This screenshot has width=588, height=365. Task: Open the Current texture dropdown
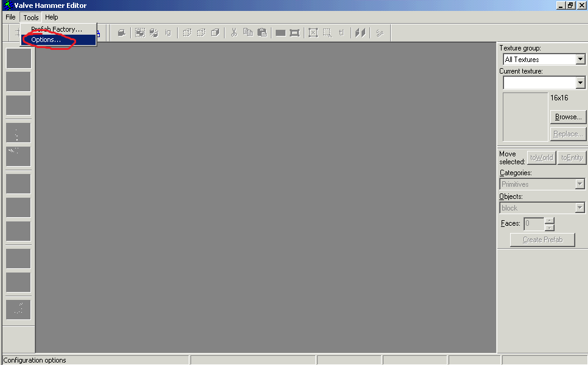coord(580,83)
